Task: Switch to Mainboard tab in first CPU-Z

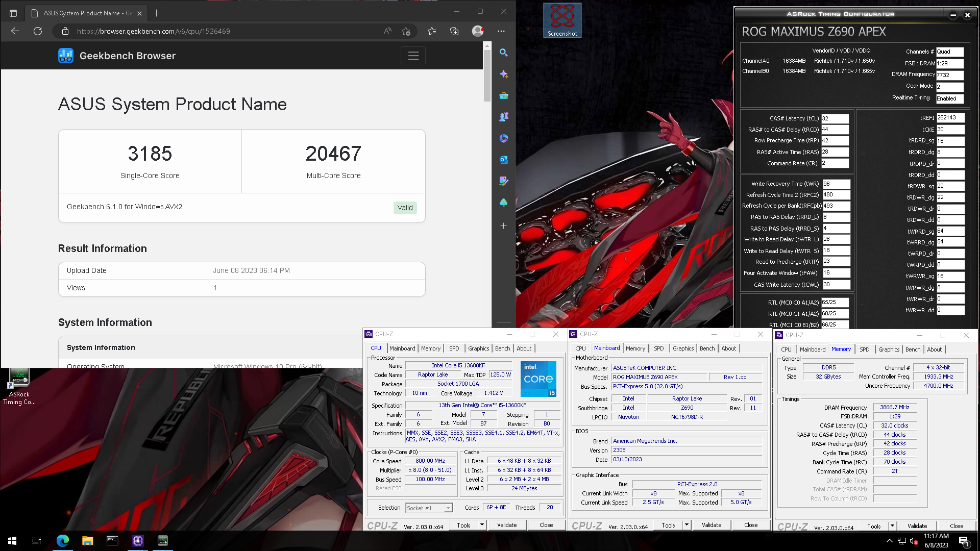Action: [x=402, y=348]
